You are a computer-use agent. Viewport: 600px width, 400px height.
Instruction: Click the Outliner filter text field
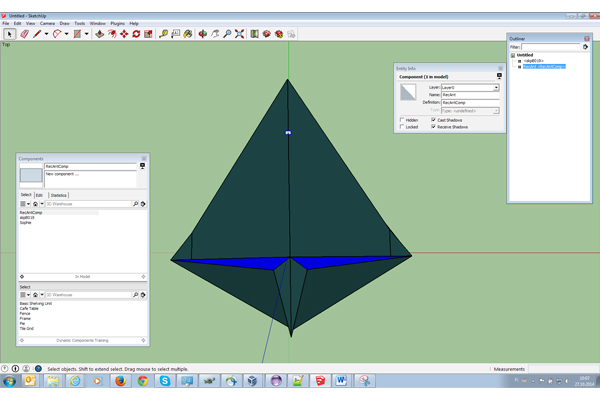(x=551, y=47)
